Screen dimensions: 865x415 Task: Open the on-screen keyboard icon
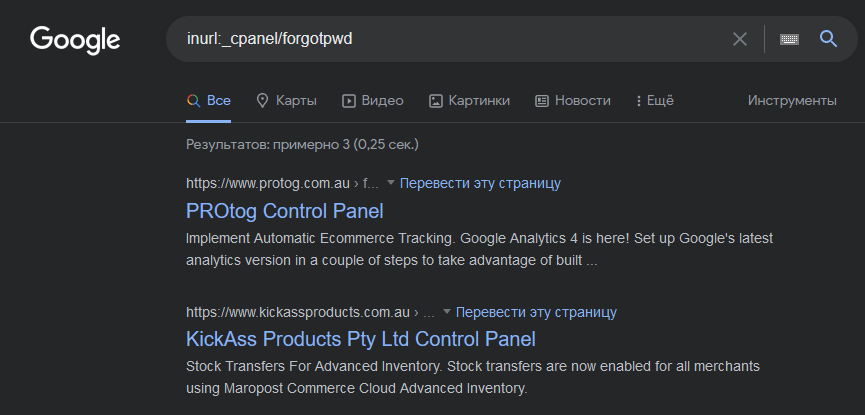tap(789, 39)
